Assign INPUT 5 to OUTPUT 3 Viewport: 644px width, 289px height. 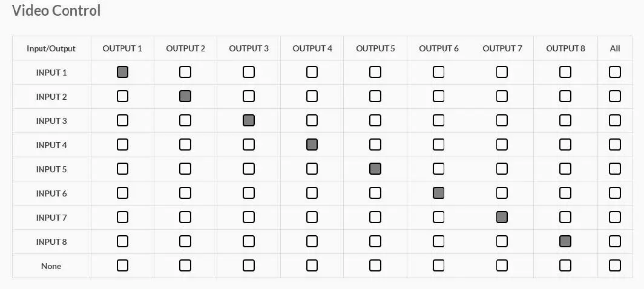[249, 169]
